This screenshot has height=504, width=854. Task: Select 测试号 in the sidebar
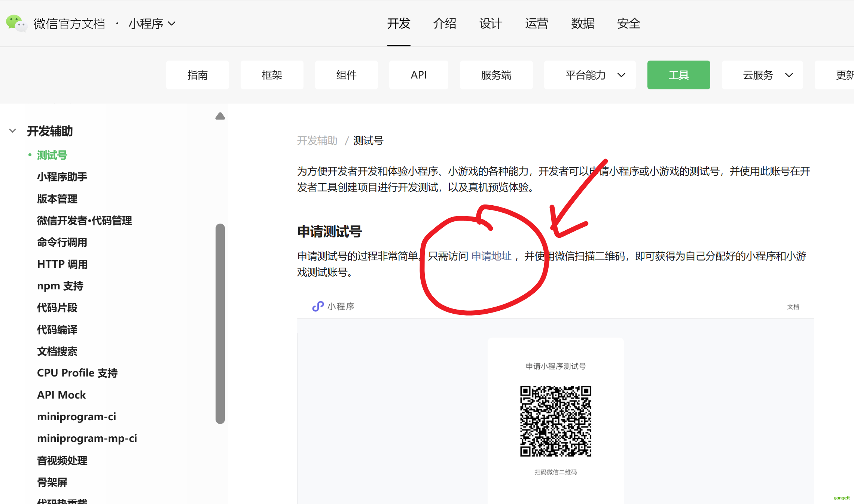[x=52, y=155]
